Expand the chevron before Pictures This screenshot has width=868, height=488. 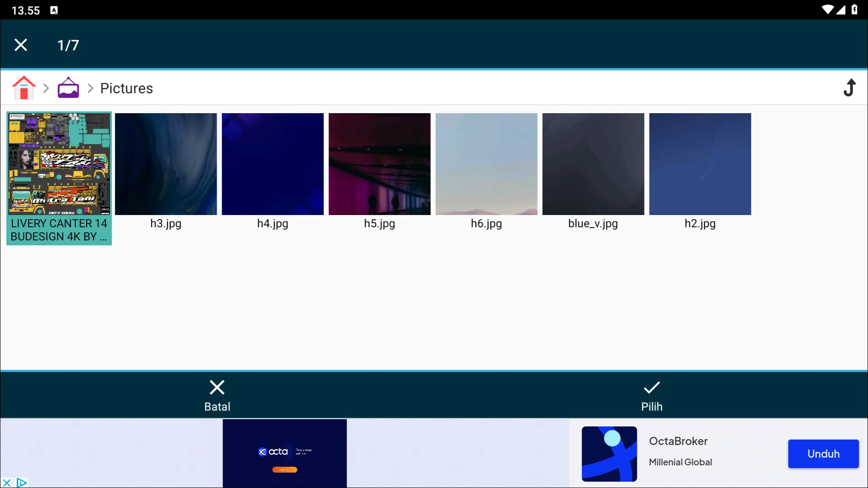tap(90, 88)
